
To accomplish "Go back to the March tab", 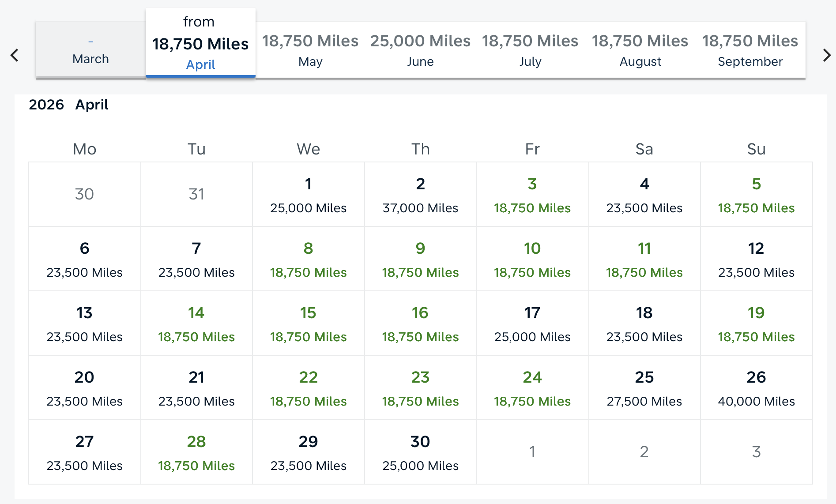I will point(90,50).
